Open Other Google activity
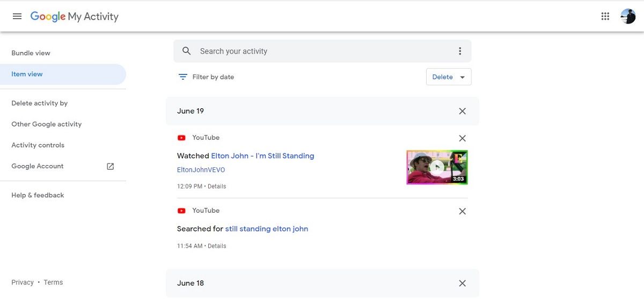The height and width of the screenshot is (299, 644). pos(47,124)
